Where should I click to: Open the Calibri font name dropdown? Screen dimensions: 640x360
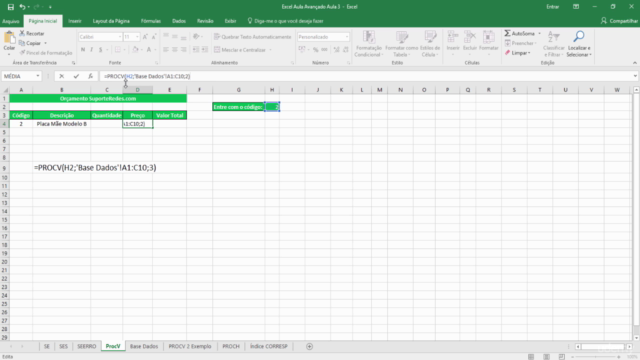[x=120, y=37]
